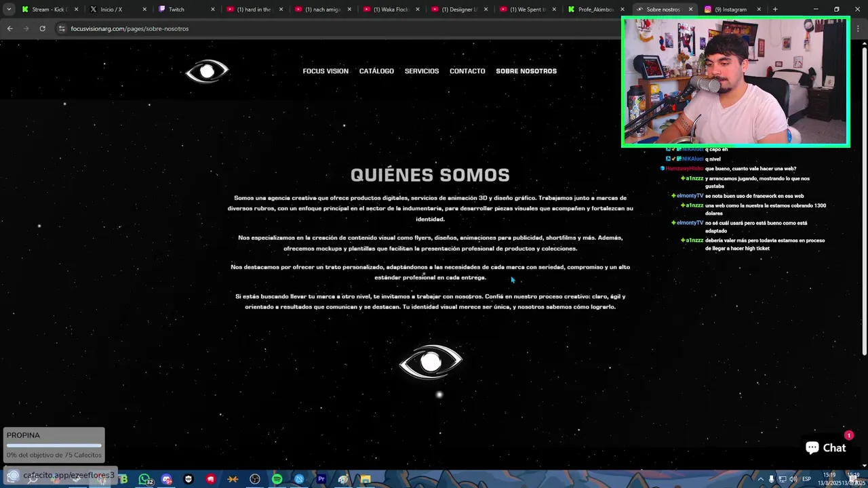Image resolution: width=868 pixels, height=488 pixels.
Task: Open the tab search dropdown arrow
Action: pyautogui.click(x=9, y=9)
